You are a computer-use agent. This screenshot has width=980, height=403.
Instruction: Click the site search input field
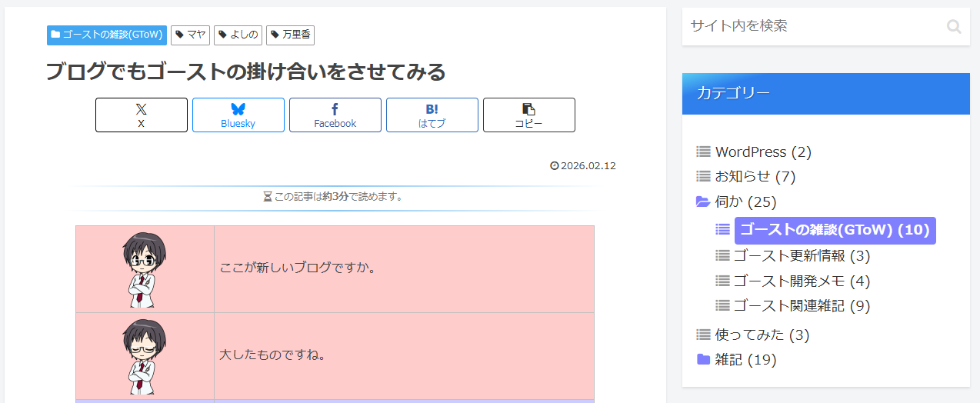click(x=825, y=26)
